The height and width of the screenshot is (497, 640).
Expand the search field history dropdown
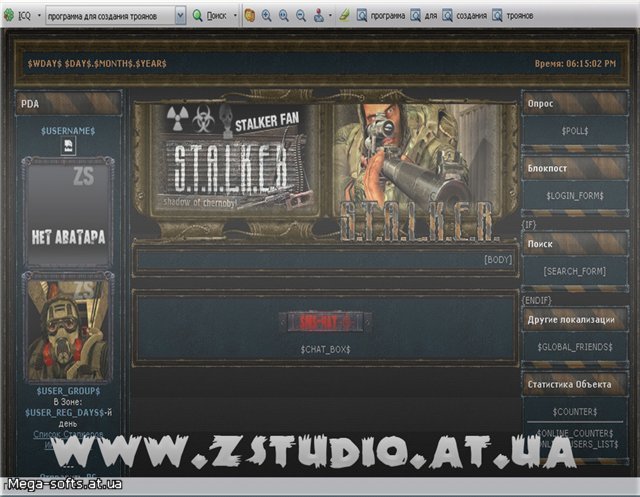(180, 16)
